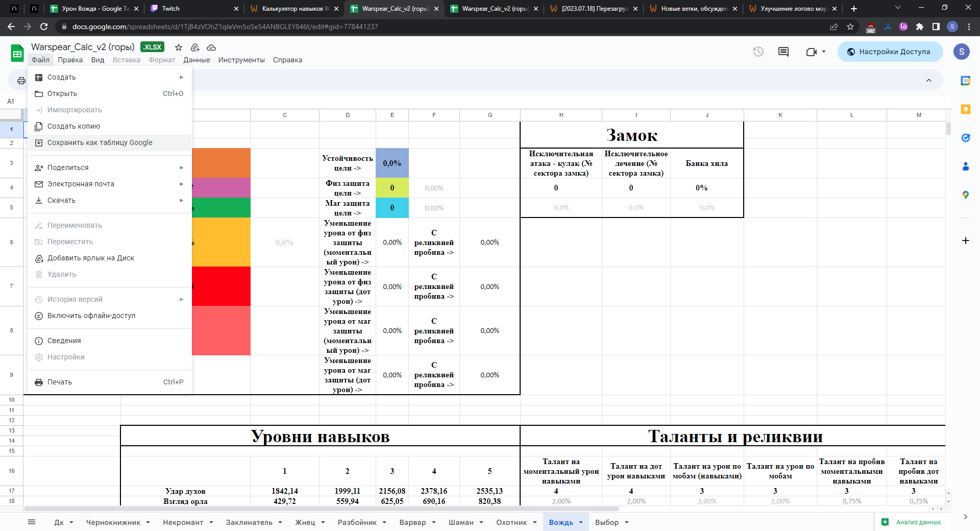Toggle 'Включить офлайн-доступ' option

pos(91,316)
